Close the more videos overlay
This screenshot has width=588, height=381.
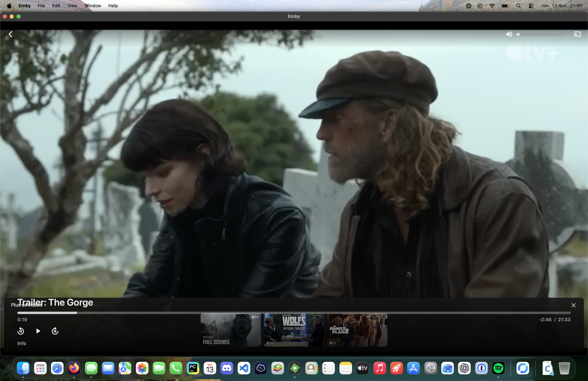pos(573,305)
